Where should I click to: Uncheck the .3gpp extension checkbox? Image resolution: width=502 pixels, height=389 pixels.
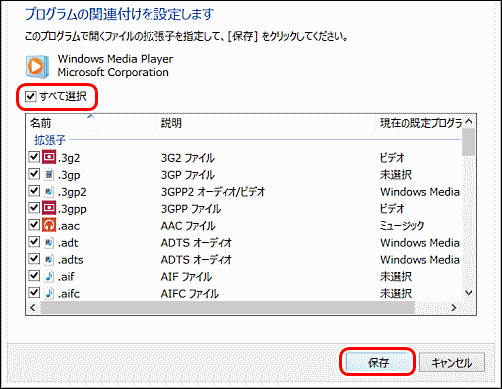pyautogui.click(x=34, y=208)
